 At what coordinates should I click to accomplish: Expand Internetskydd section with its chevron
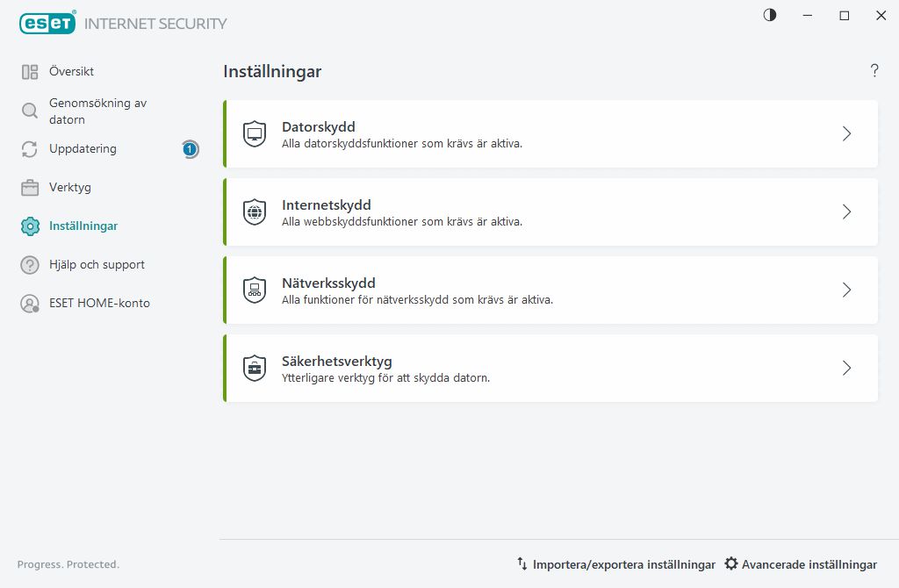(x=846, y=212)
